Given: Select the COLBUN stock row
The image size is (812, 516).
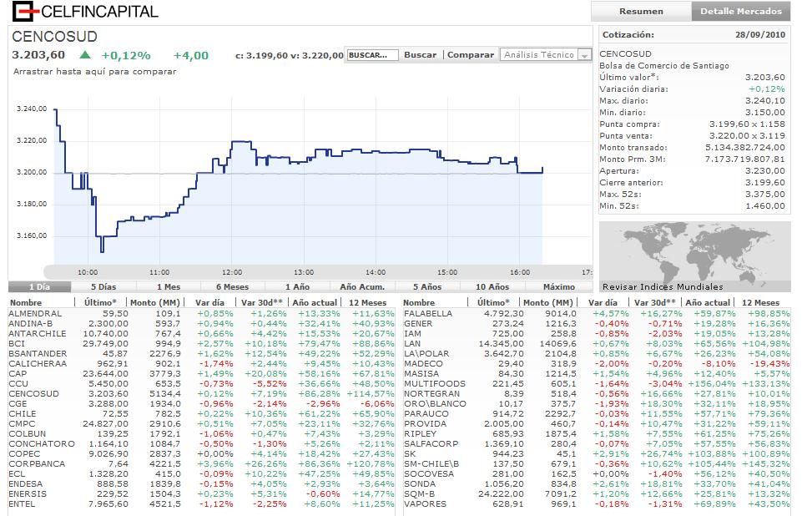Looking at the screenshot, I should [201, 433].
